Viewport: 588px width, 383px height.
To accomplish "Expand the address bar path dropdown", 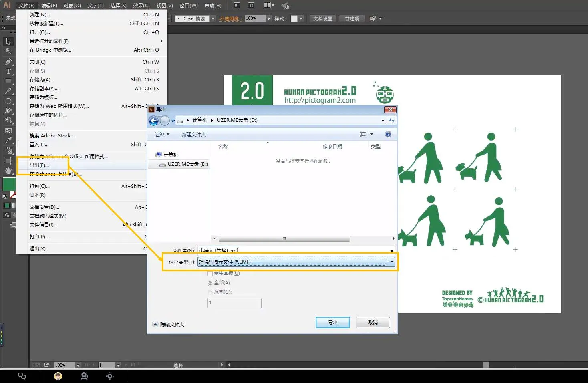I will [x=383, y=120].
